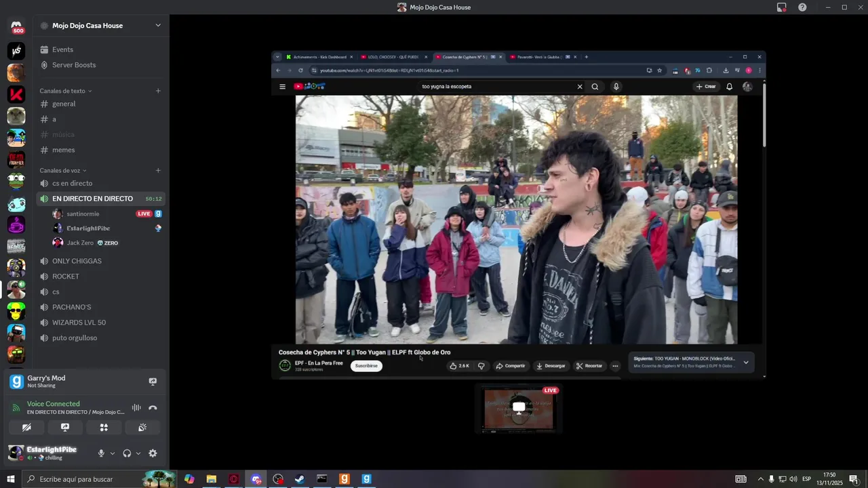The image size is (868, 488).
Task: Open the red X server icon
Action: [x=16, y=94]
